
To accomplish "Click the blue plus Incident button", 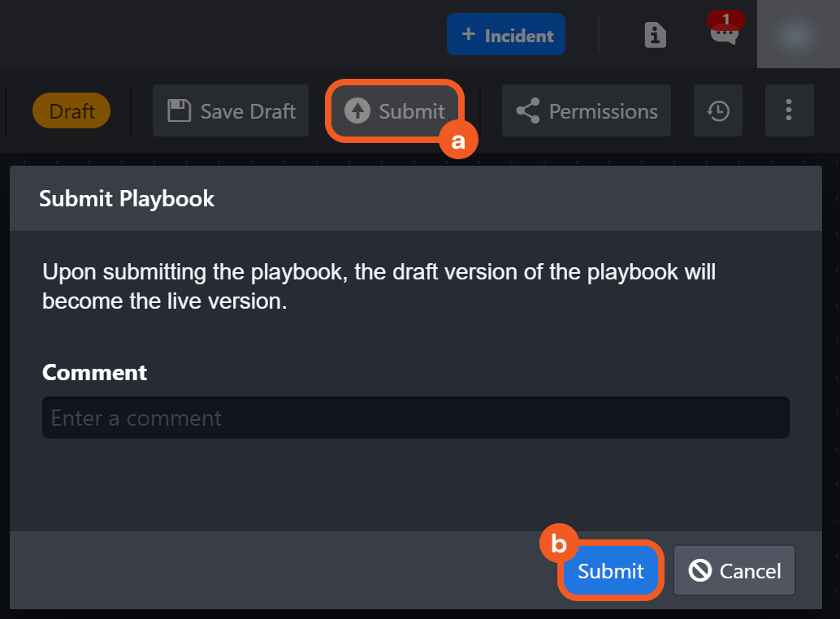I will (x=505, y=36).
